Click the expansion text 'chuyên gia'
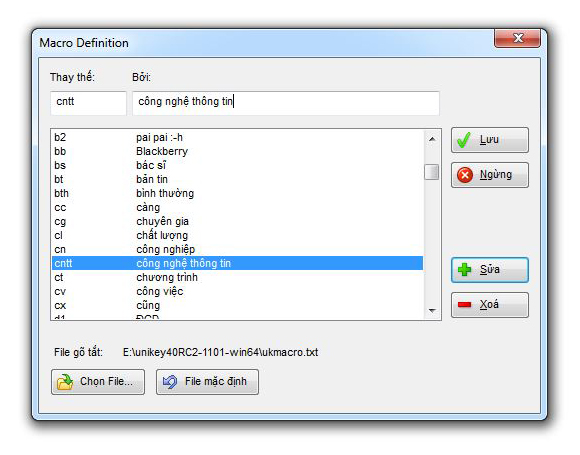580x455 pixels. pyautogui.click(x=162, y=222)
